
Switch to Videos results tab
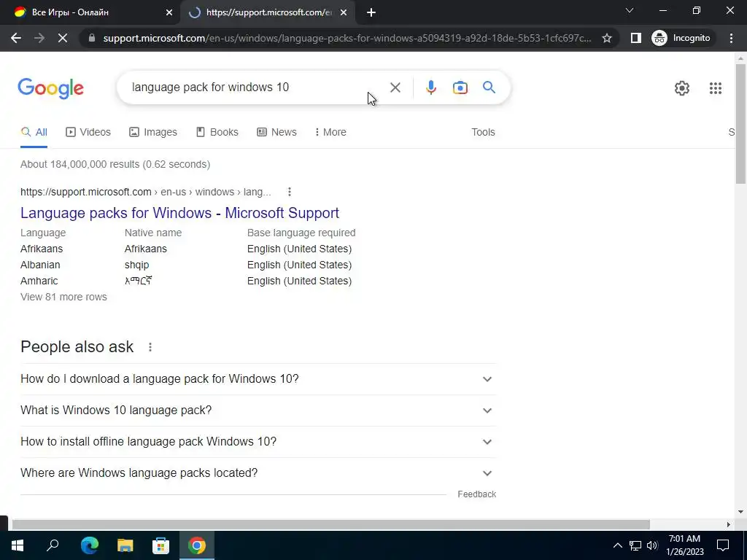tap(88, 133)
